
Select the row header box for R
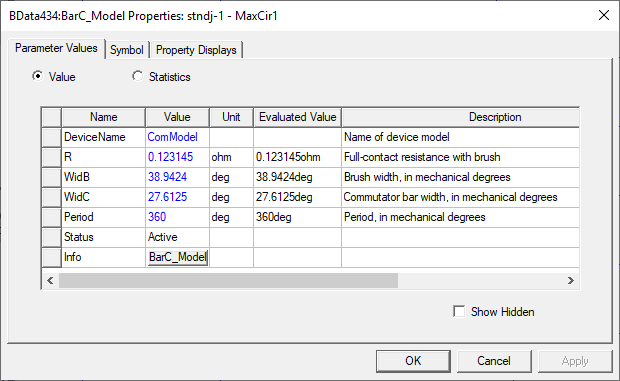click(51, 157)
